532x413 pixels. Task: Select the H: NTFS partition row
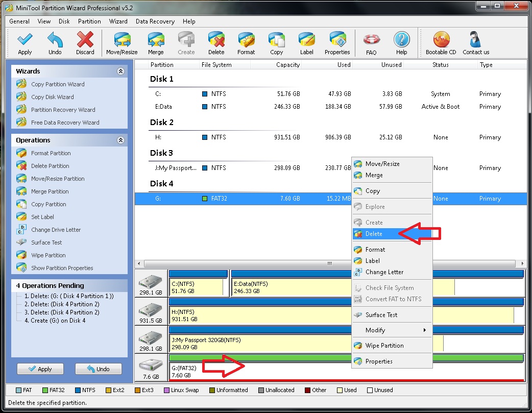331,137
